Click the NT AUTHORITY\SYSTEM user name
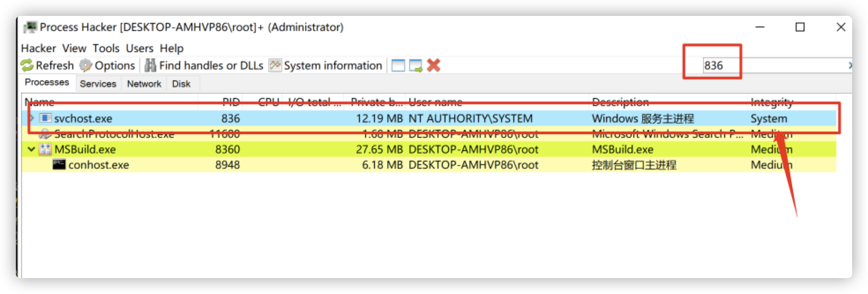This screenshot has height=294, width=868. [471, 118]
